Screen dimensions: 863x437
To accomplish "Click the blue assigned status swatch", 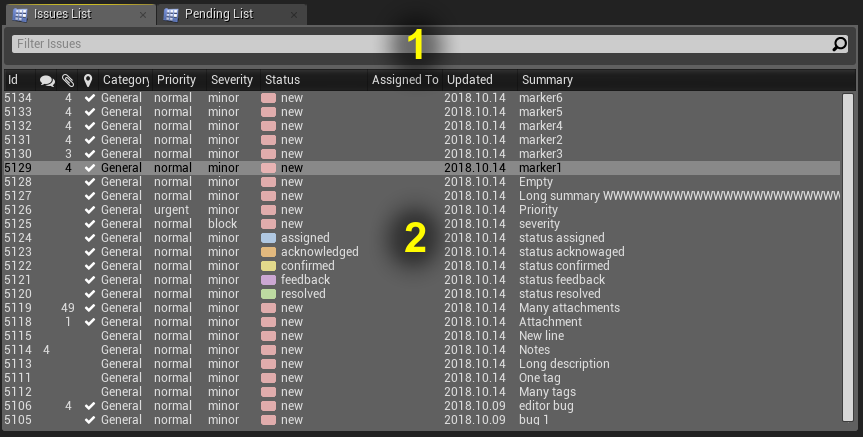I will point(268,238).
